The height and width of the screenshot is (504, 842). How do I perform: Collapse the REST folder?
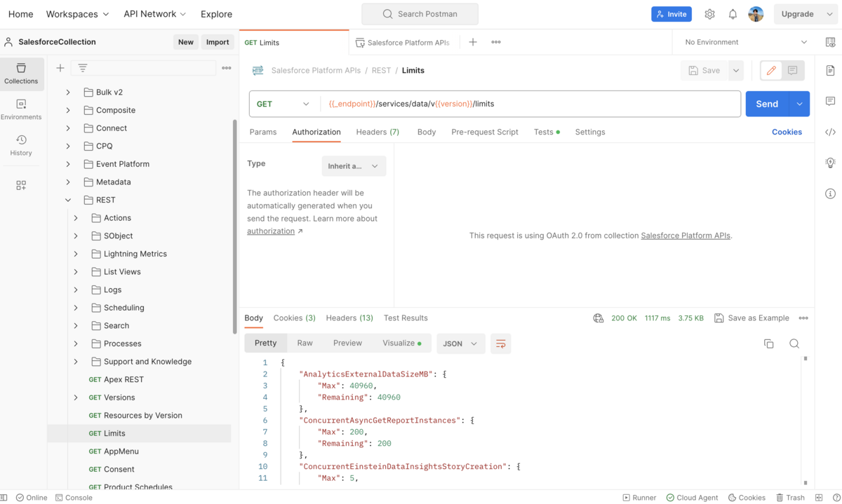point(68,200)
